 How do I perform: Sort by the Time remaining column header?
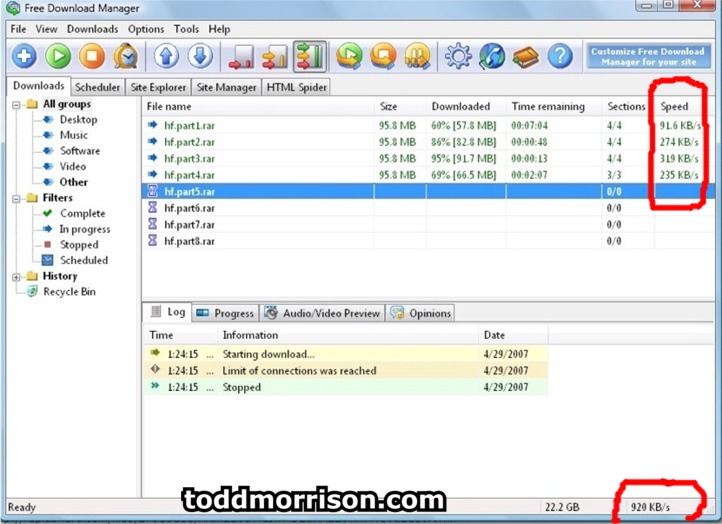pos(553,107)
